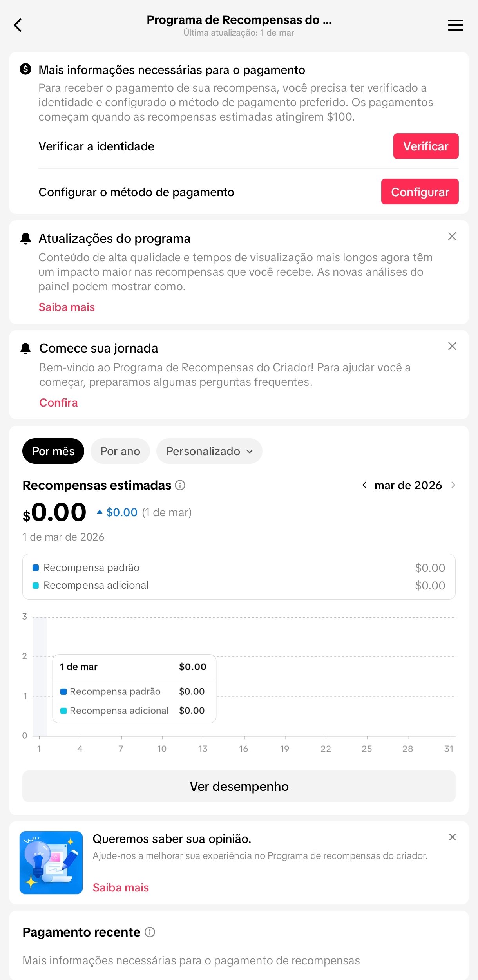Go to previous month arrow
Screen dimensions: 478x980
coord(364,485)
